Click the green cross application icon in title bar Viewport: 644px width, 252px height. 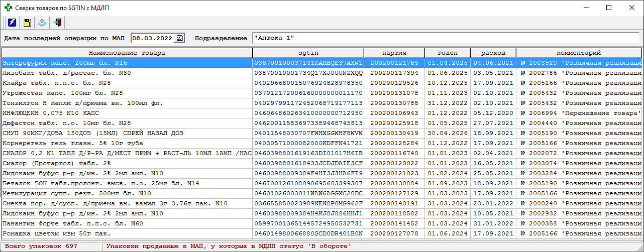click(x=8, y=8)
